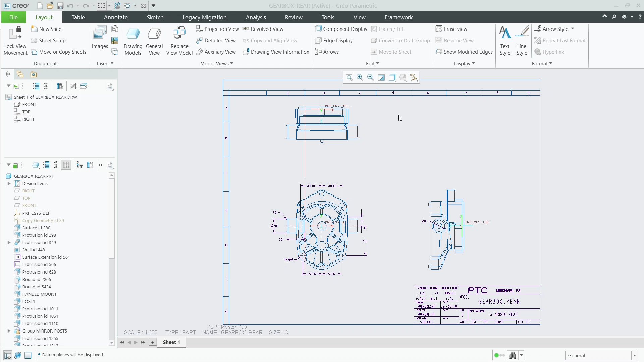Image resolution: width=644 pixels, height=362 pixels.
Task: Open the File menu
Action: [x=13, y=17]
